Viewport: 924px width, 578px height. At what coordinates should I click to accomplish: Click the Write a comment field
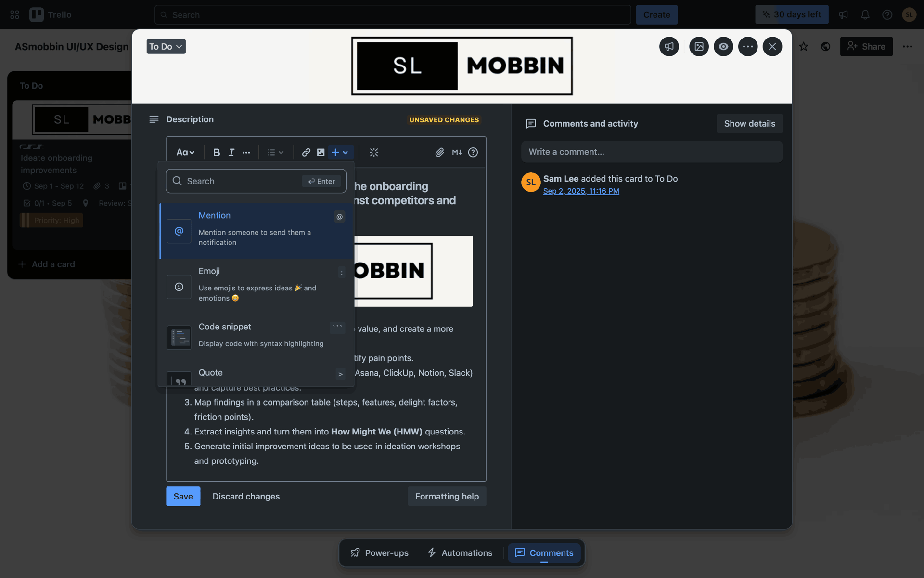[x=652, y=152]
